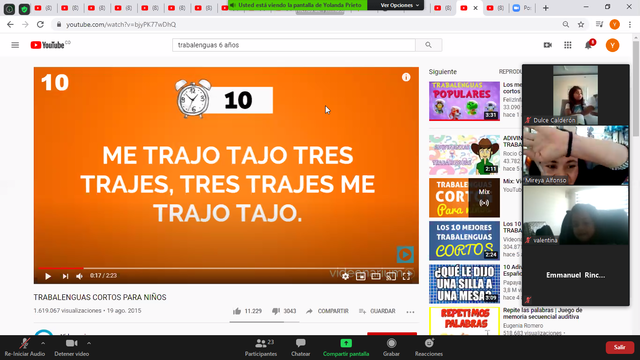Open the Repite las palabras video title
Viewport: 640px width, 360px height.
click(x=543, y=313)
